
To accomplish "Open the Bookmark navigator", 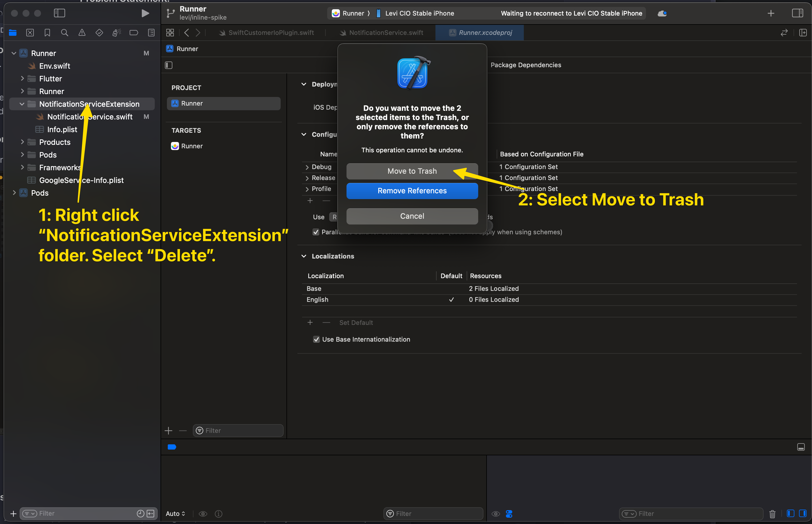I will pos(47,33).
